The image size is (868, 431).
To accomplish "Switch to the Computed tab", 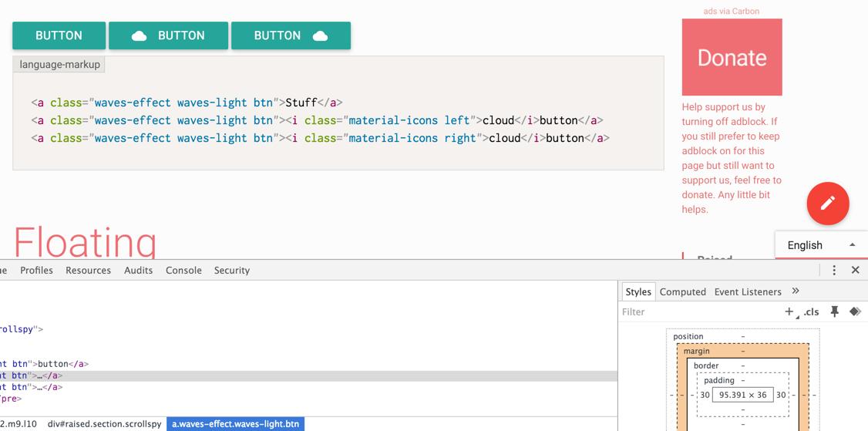I will tap(682, 292).
